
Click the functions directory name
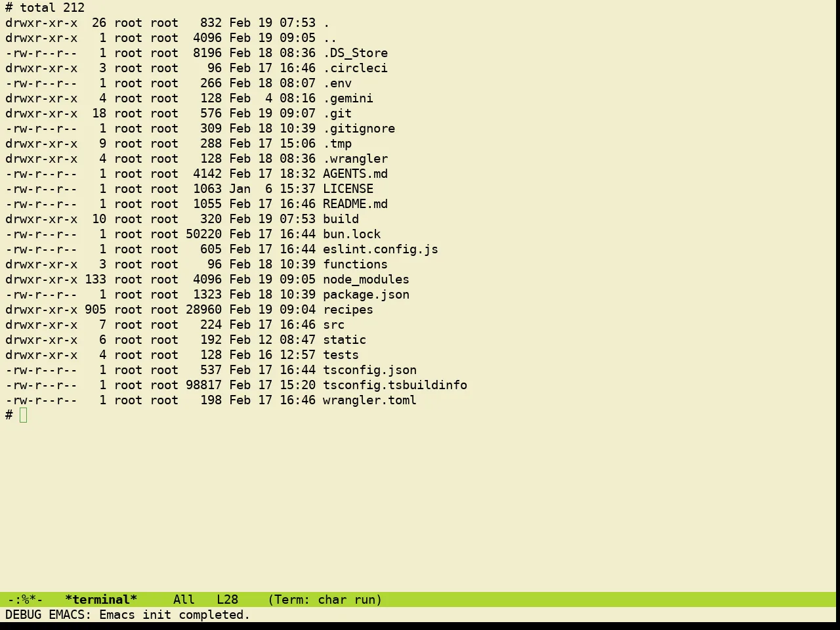click(355, 264)
